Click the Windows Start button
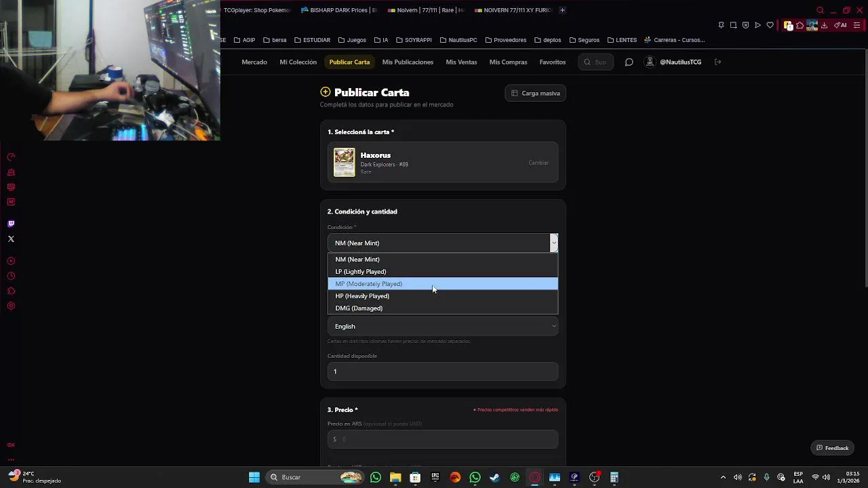 pos(254,477)
